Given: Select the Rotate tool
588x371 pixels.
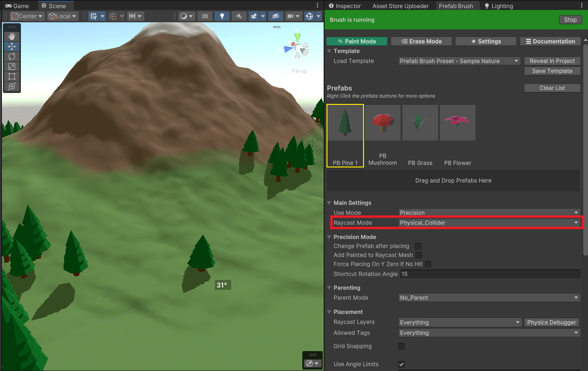Looking at the screenshot, I should click(x=12, y=56).
